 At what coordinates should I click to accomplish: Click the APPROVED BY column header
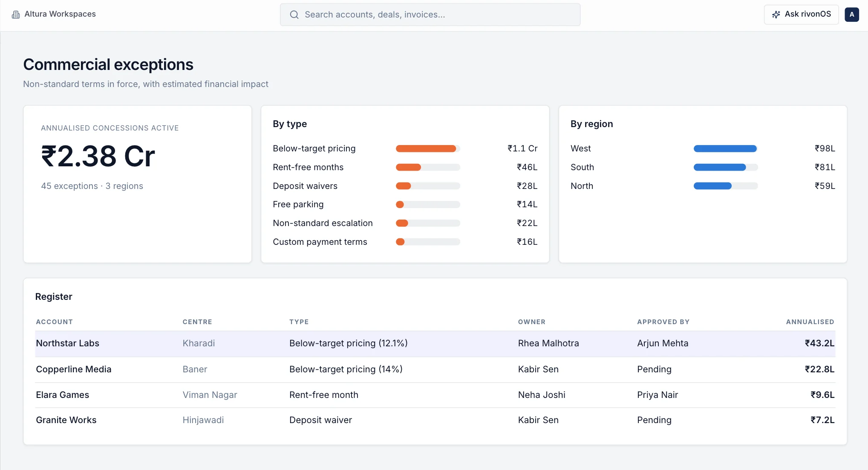[663, 322]
